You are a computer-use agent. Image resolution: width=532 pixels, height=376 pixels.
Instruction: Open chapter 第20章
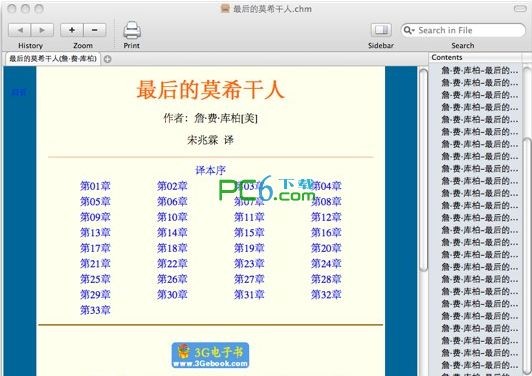coord(326,248)
